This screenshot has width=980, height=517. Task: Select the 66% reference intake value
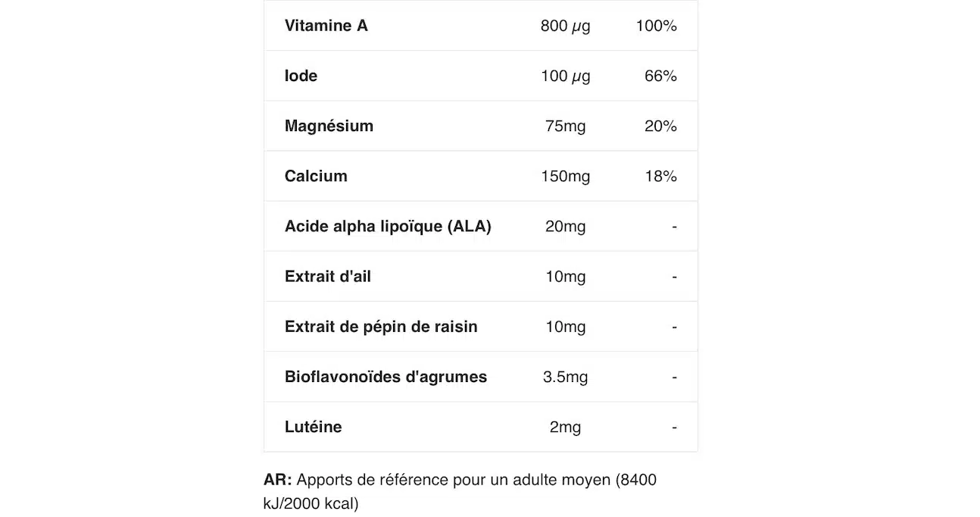pos(660,76)
